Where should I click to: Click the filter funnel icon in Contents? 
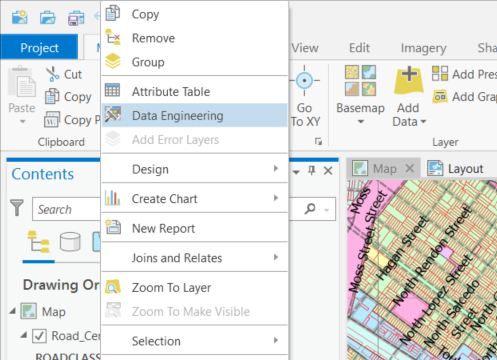[x=17, y=208]
